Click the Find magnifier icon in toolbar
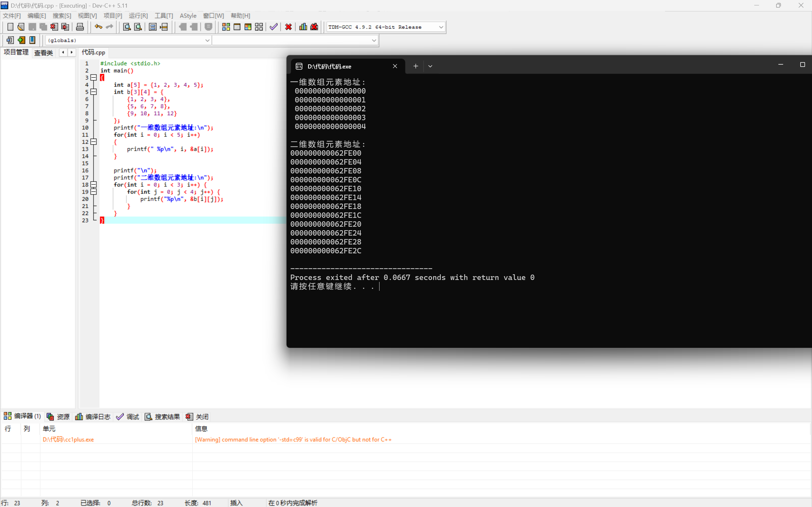 tap(127, 27)
